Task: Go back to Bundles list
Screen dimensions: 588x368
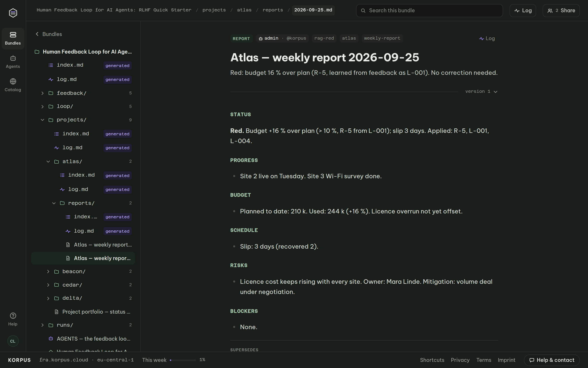Action: (x=49, y=34)
